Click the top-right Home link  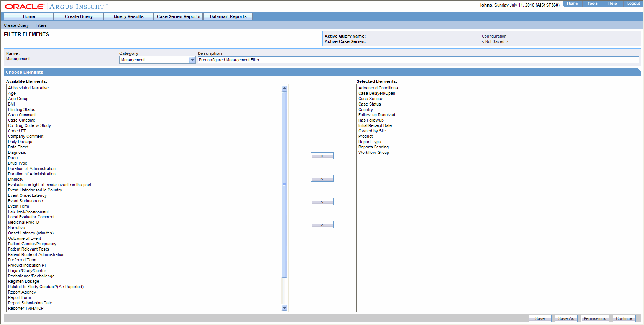click(572, 3)
